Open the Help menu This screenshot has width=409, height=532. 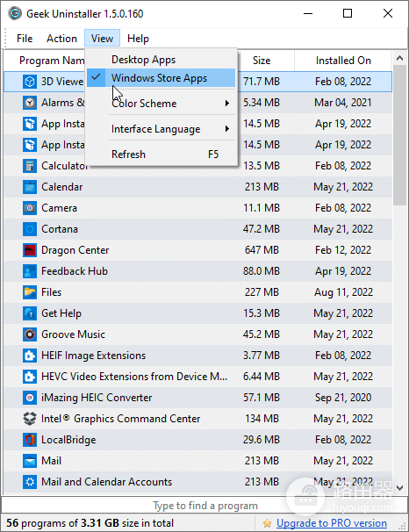click(138, 39)
